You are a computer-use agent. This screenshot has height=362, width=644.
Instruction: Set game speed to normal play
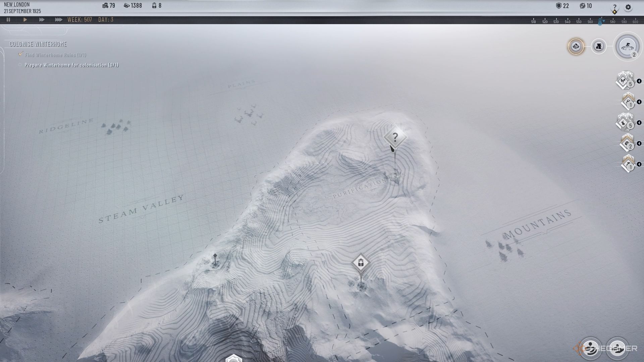coord(25,20)
